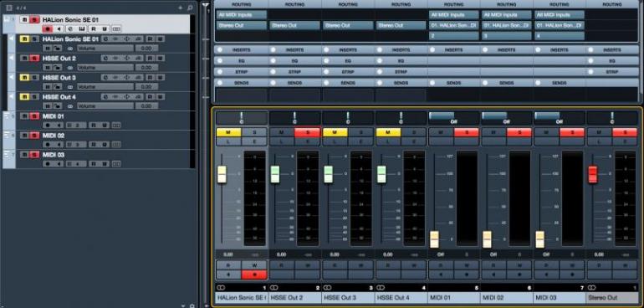Image resolution: width=644 pixels, height=308 pixels.
Task: Select the MIDI 03 channel name label in mixer
Action: pyautogui.click(x=560, y=297)
